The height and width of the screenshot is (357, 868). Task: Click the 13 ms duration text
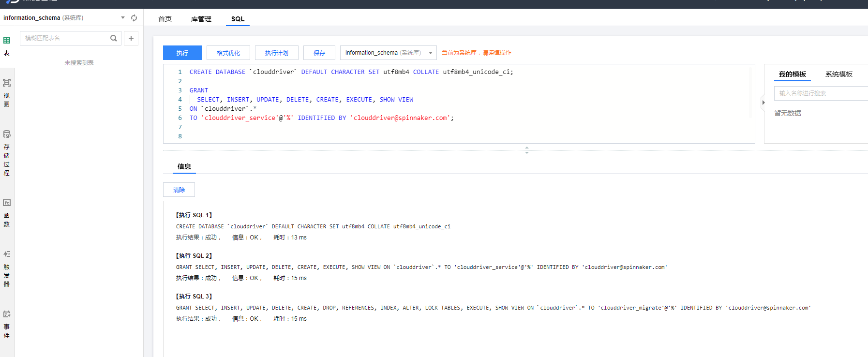pos(299,238)
